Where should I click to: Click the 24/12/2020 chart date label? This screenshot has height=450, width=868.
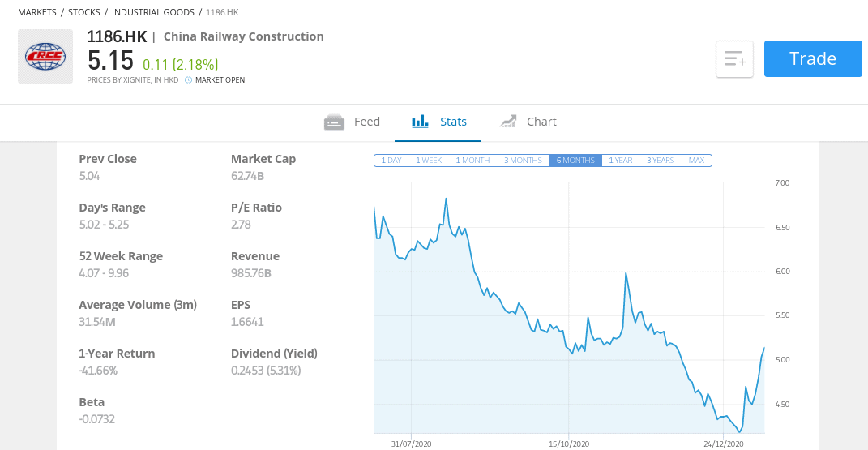(724, 444)
